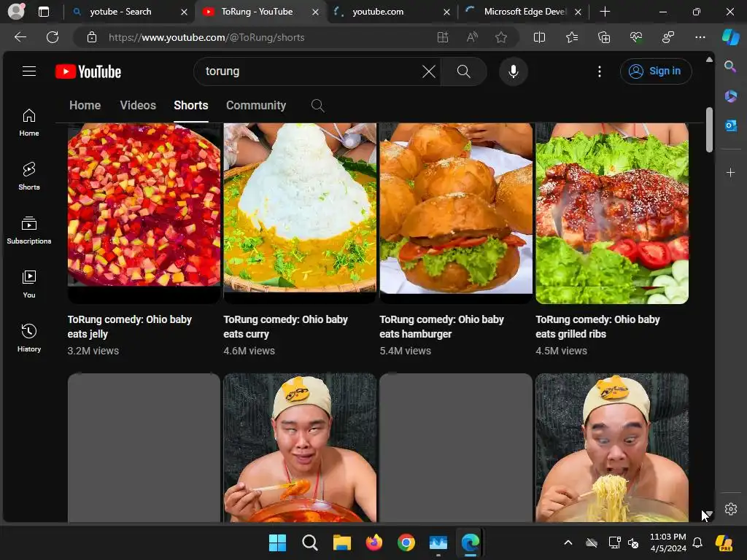This screenshot has height=560, width=747.
Task: Click the Sign in button
Action: click(656, 71)
